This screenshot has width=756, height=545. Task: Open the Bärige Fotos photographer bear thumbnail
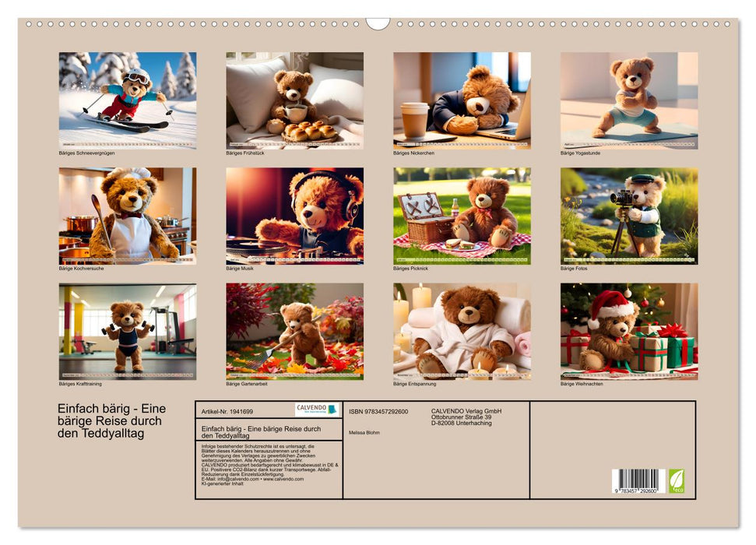629,214
